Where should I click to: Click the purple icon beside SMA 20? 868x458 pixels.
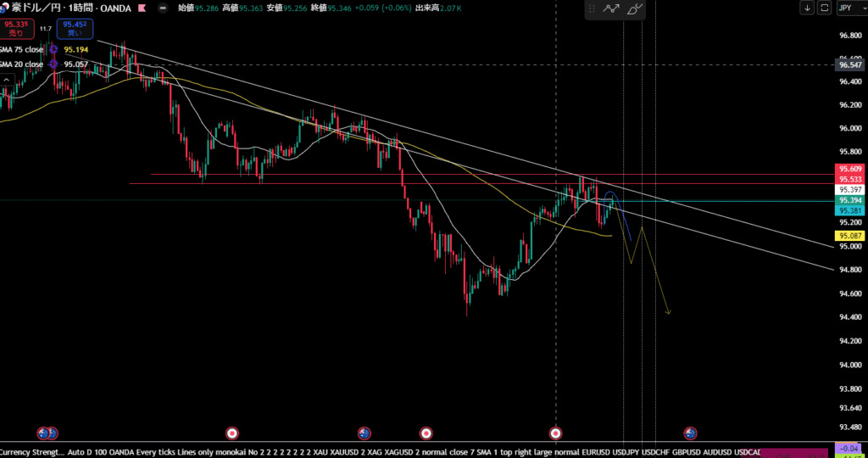pos(53,64)
